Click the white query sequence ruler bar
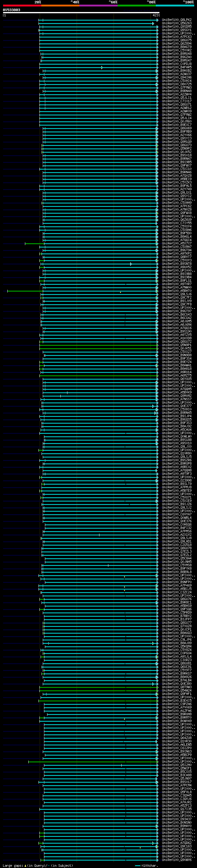 point(81,13)
